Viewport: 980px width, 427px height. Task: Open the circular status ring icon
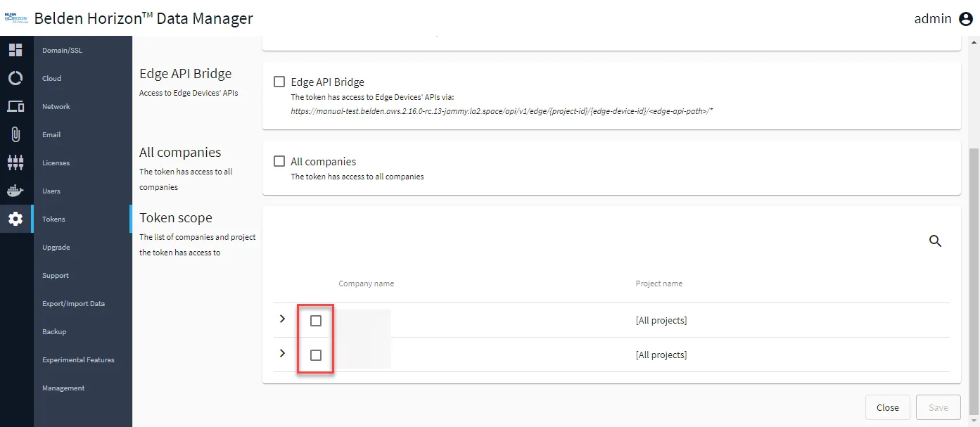15,78
